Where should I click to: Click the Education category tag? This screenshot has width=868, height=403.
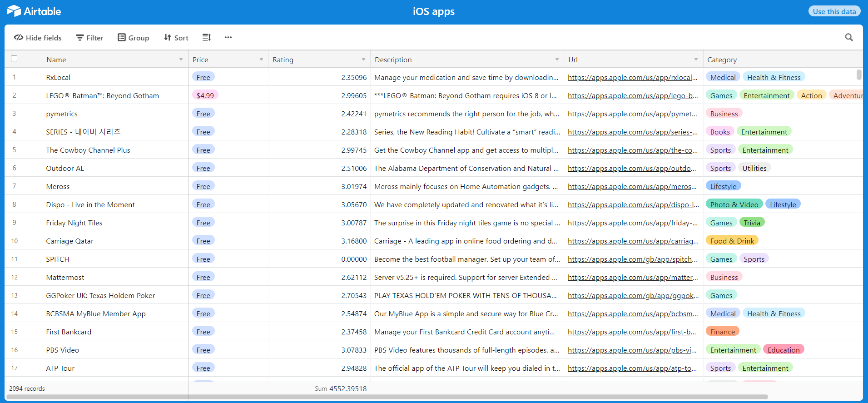tap(784, 350)
